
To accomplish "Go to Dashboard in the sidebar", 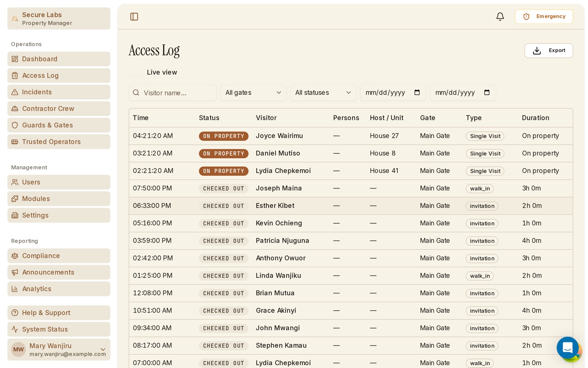I will coord(59,59).
